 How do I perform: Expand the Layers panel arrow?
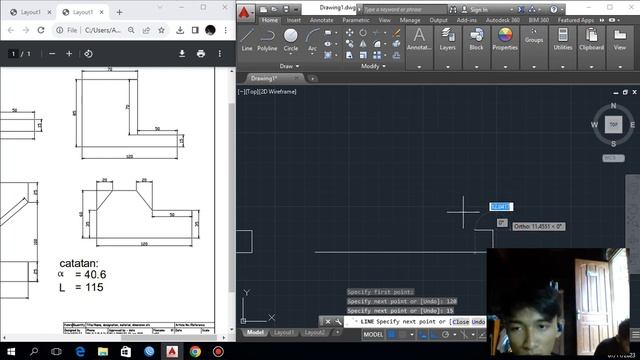[x=448, y=67]
